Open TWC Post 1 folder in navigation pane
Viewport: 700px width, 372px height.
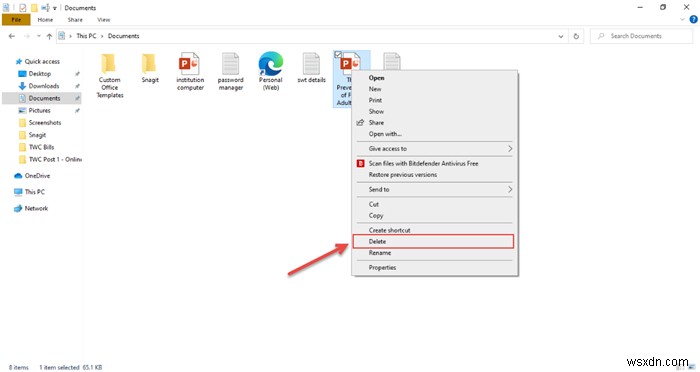50,159
